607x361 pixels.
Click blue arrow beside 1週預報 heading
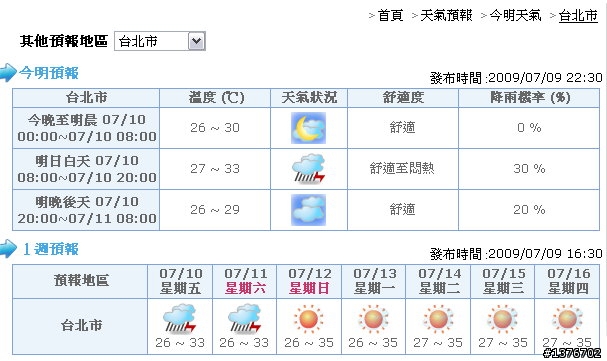(x=8, y=248)
